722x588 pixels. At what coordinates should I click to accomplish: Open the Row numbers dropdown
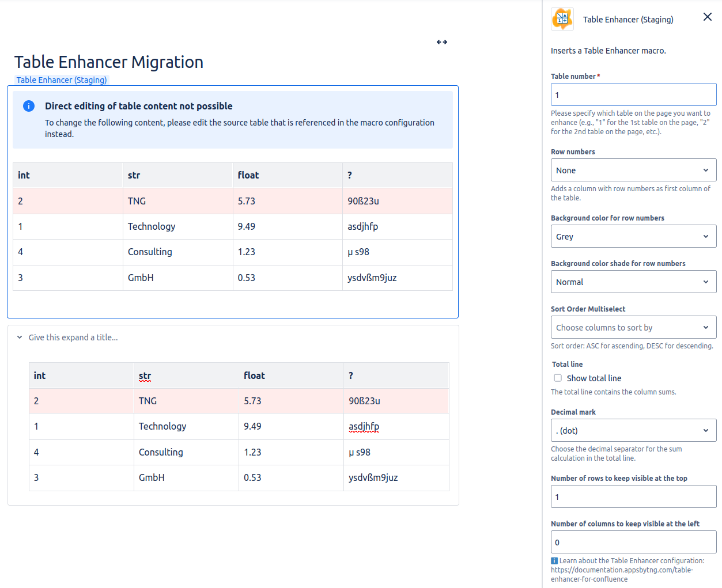[633, 170]
